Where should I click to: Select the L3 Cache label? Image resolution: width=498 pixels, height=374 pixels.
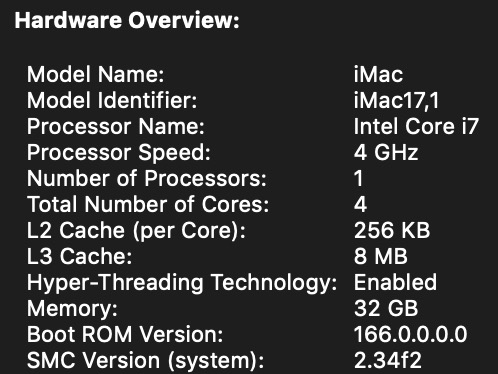79,256
